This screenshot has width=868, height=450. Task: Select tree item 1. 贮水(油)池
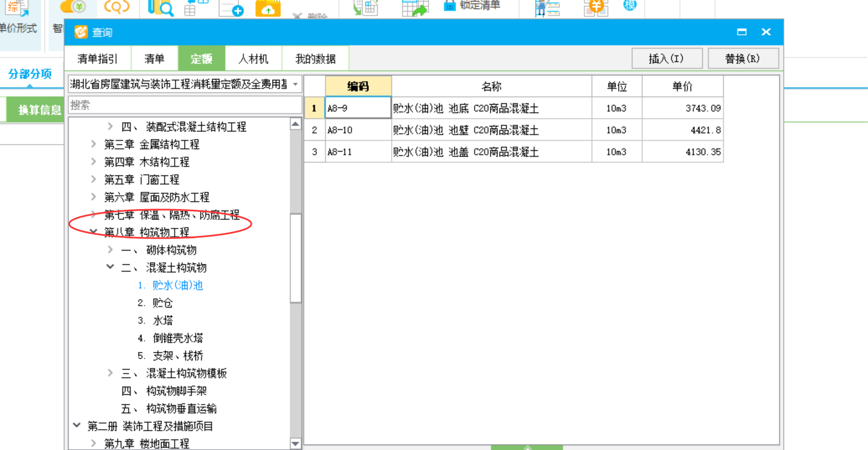tap(170, 285)
